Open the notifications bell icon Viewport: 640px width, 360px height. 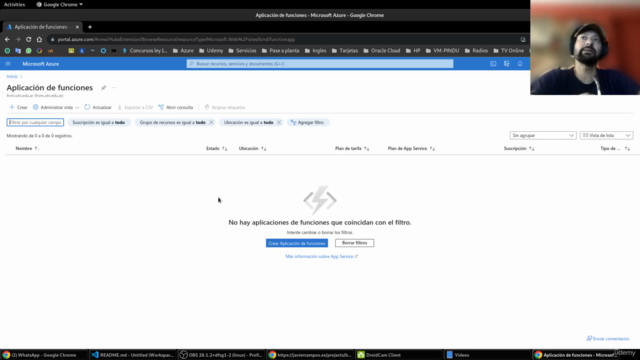tap(520, 64)
